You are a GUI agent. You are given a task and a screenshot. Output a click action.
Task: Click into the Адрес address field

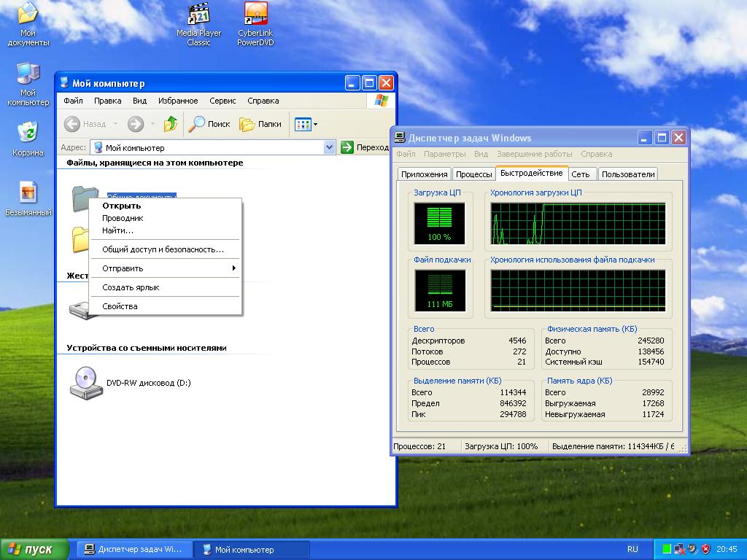click(x=212, y=147)
